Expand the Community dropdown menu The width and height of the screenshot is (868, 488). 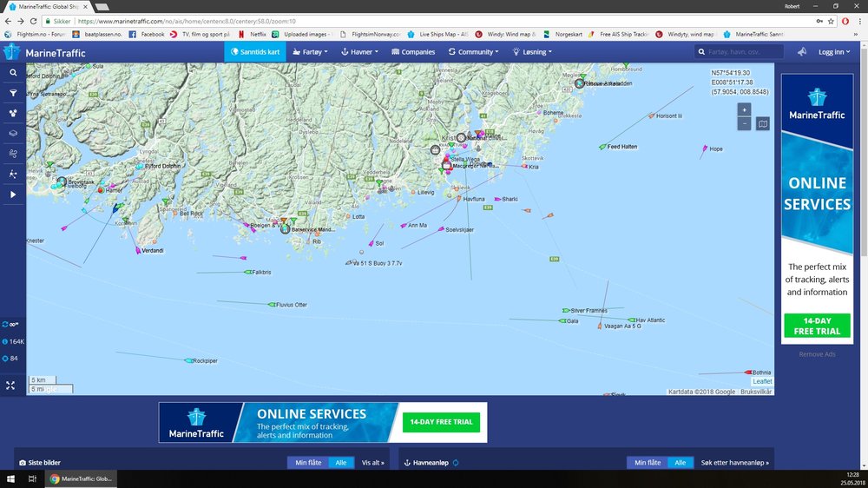point(473,51)
